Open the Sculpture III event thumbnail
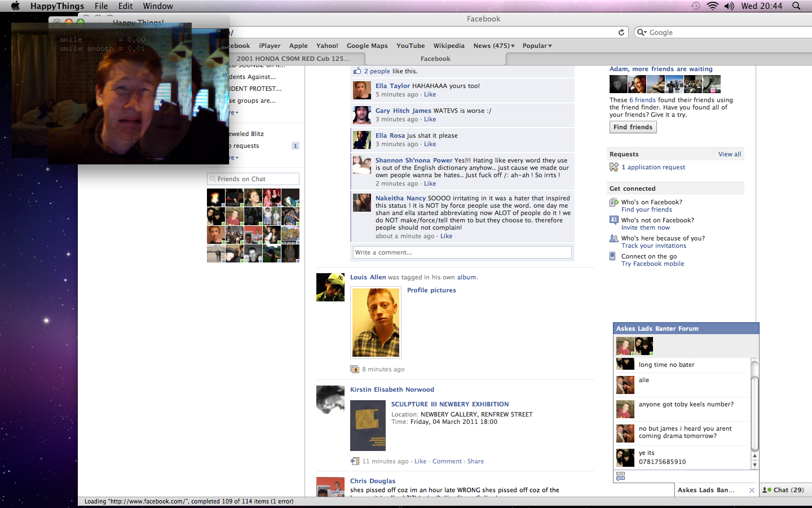This screenshot has height=508, width=812. click(x=368, y=426)
